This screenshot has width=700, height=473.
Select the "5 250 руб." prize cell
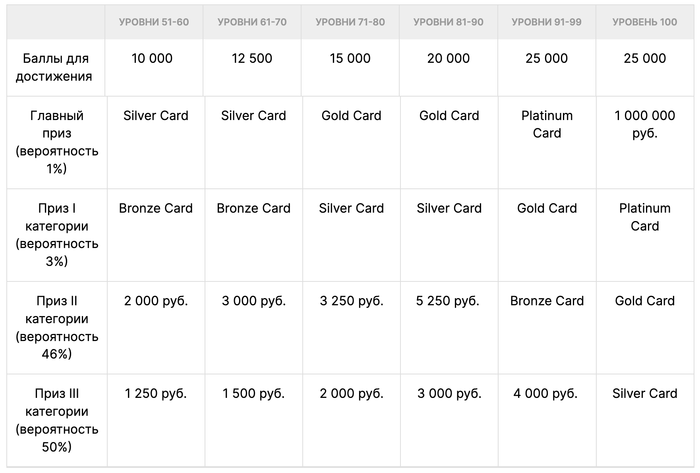(448, 301)
